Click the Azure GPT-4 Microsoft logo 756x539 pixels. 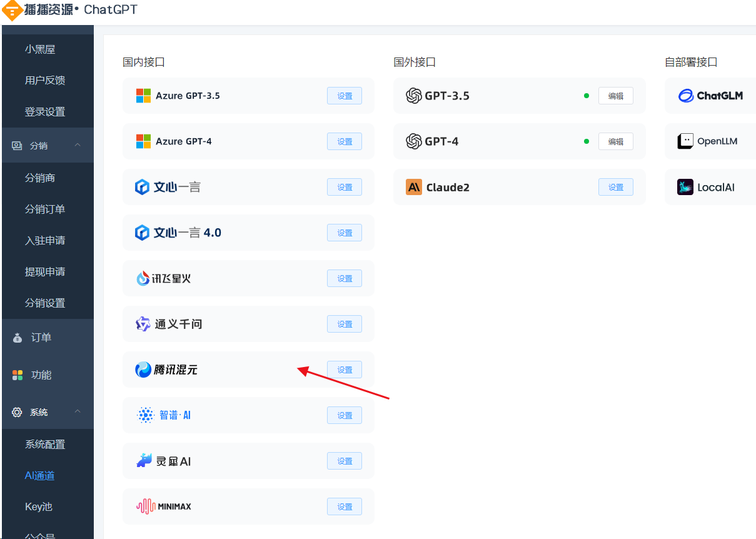pos(144,141)
